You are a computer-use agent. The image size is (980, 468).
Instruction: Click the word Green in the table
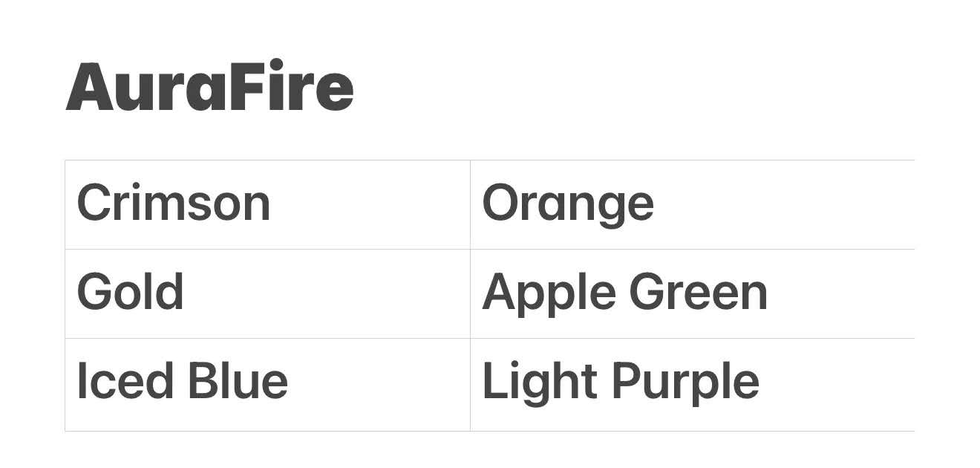[x=698, y=292]
